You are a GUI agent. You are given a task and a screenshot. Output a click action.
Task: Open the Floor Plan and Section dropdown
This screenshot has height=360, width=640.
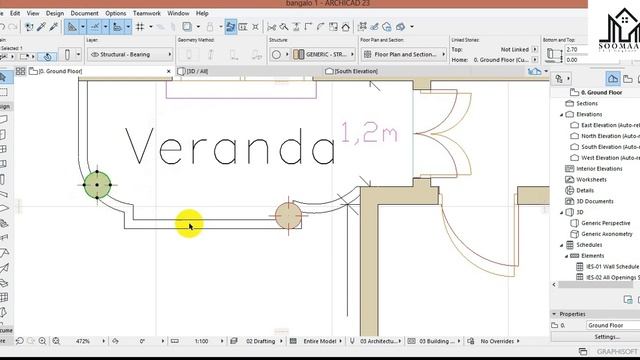click(404, 54)
